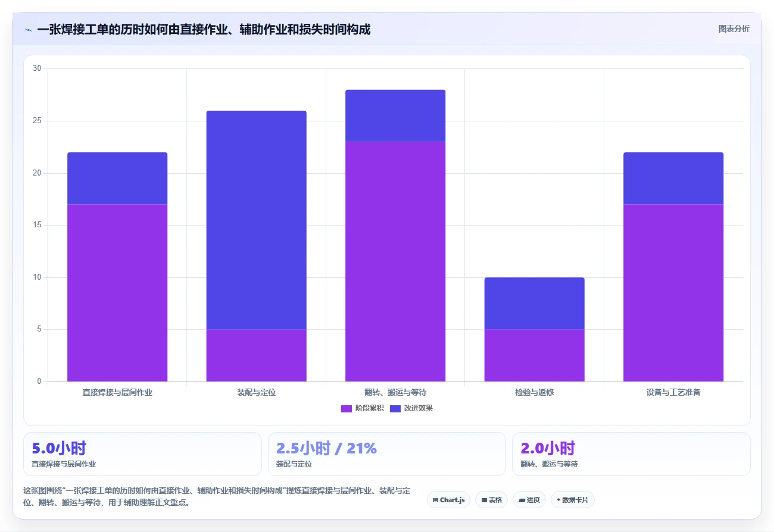Click the purple segment of 设备与工艺准备 bar
Screen dimensions: 774x532
[673, 293]
